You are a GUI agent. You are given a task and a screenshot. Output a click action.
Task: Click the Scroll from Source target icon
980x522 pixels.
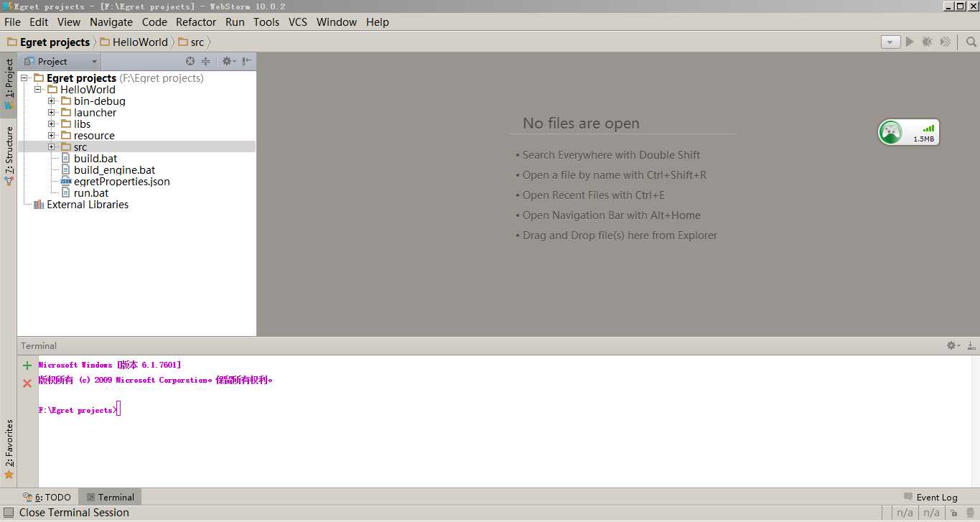pyautogui.click(x=190, y=62)
